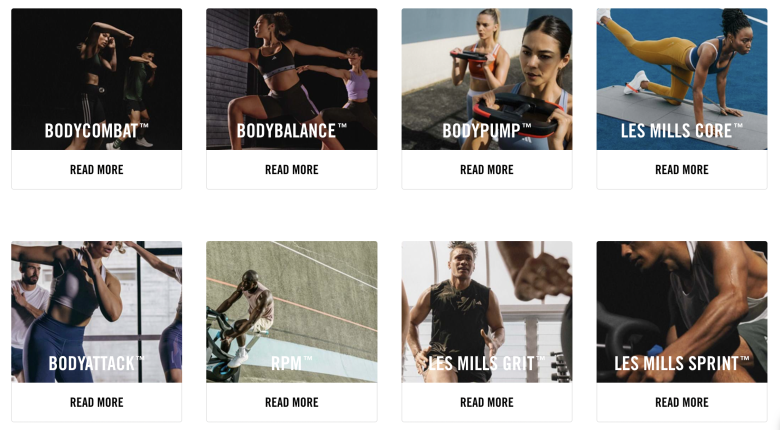Click Read More under BODYCOMBAT
The image size is (780, 430).
tap(97, 170)
